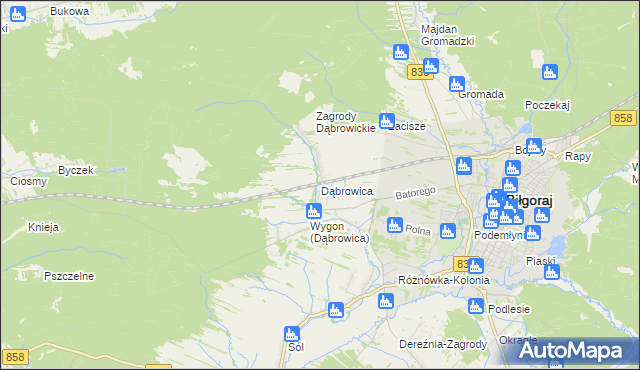Screen dimensions: 640x370
Task: Click the Dereźnia-Zagrody label
Action: click(443, 344)
